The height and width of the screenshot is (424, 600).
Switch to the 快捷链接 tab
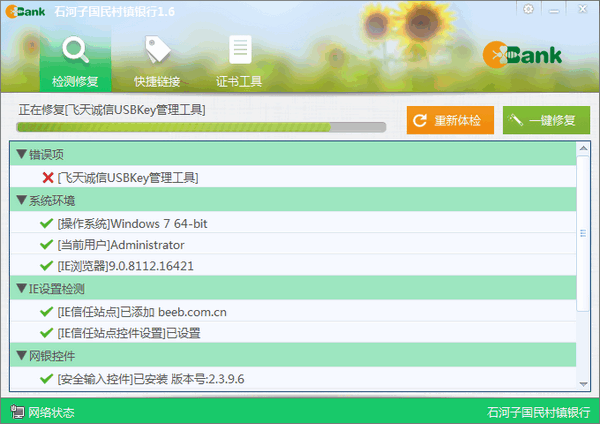pos(157,61)
